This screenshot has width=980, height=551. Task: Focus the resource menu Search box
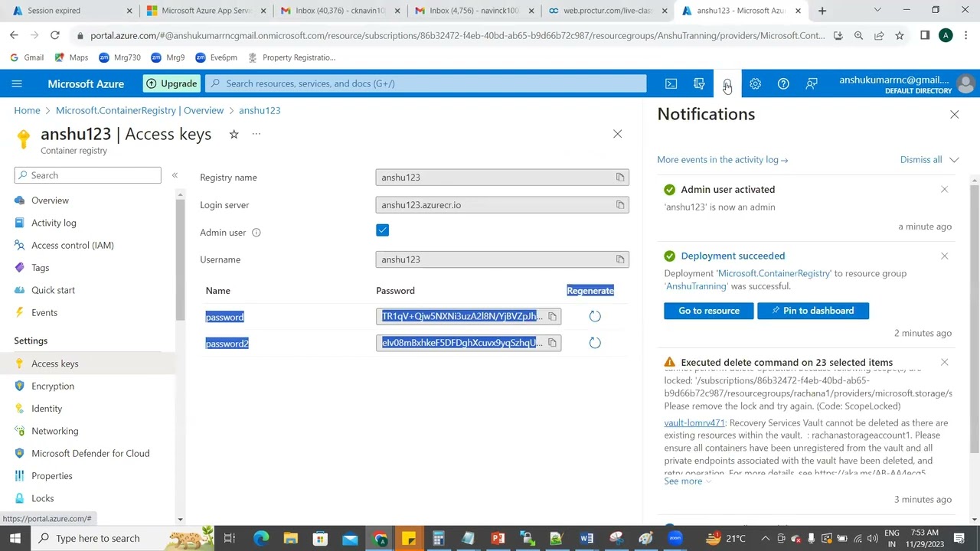click(87, 175)
